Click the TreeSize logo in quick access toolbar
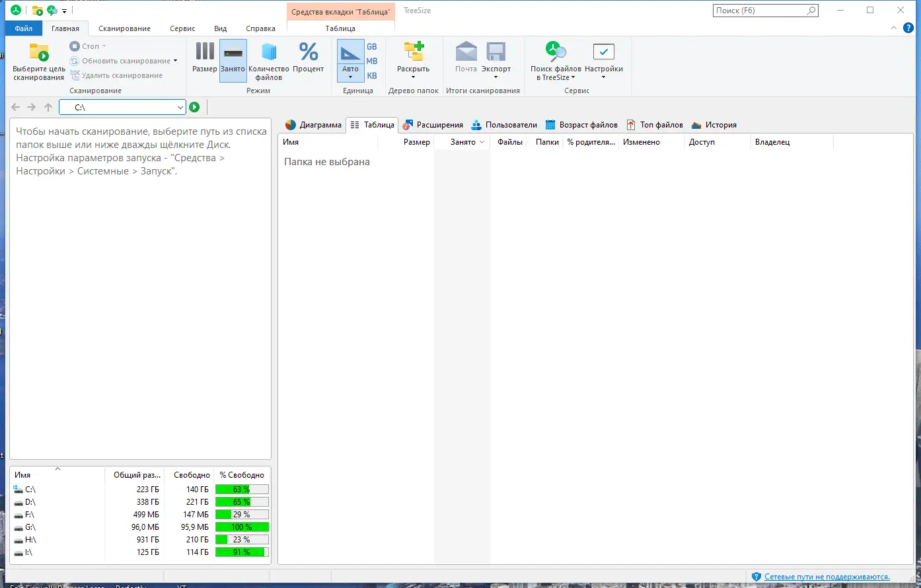 (x=15, y=11)
